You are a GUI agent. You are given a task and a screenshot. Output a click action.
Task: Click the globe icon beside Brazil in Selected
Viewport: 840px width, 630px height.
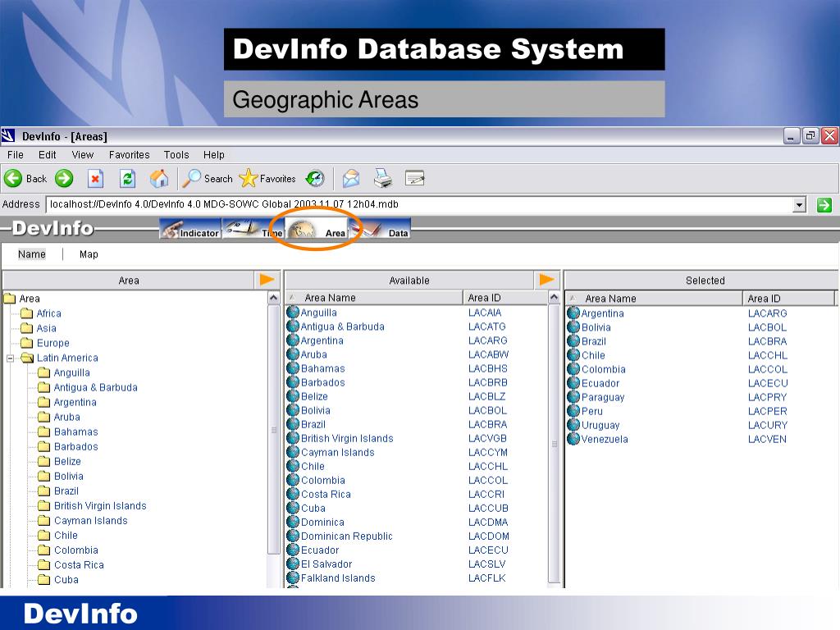pyautogui.click(x=573, y=341)
